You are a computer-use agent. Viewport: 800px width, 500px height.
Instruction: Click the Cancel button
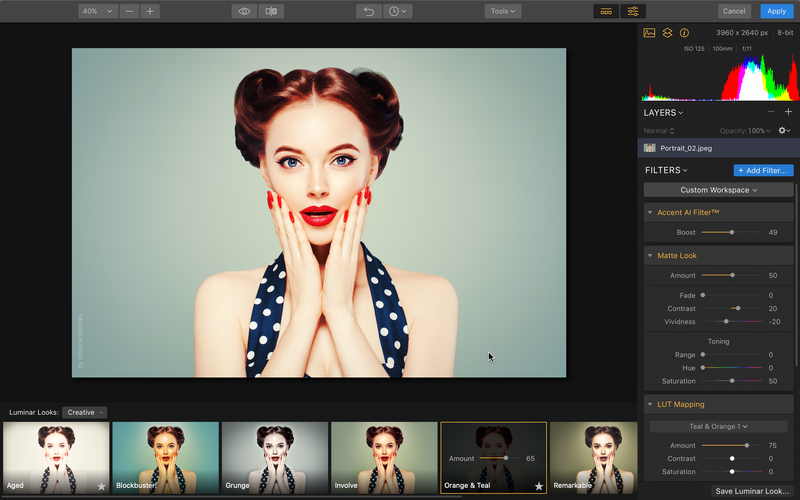pos(734,11)
